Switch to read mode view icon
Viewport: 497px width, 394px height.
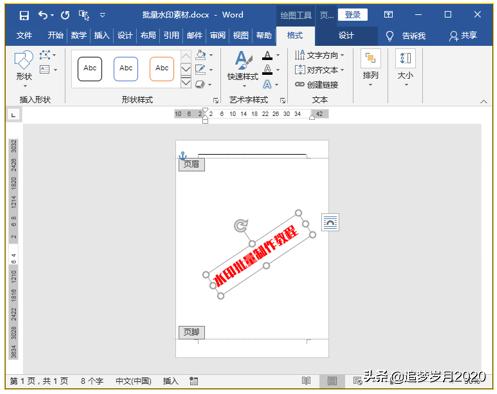coord(306,381)
